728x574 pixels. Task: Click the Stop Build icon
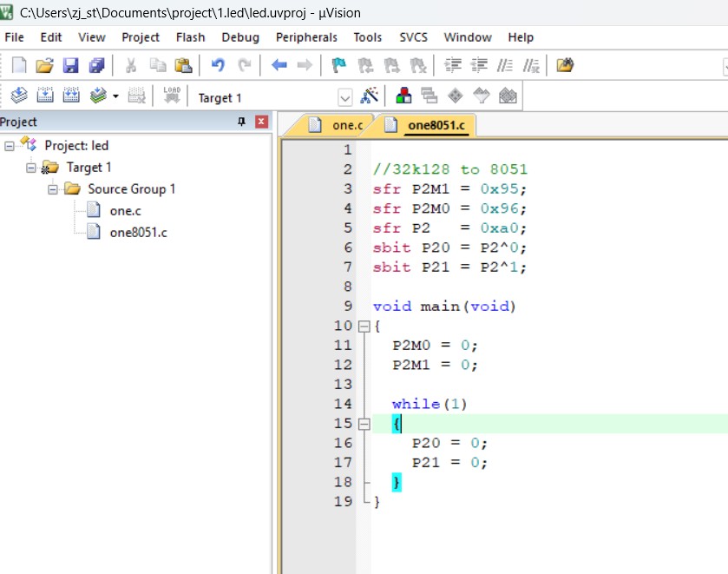pyautogui.click(x=136, y=96)
